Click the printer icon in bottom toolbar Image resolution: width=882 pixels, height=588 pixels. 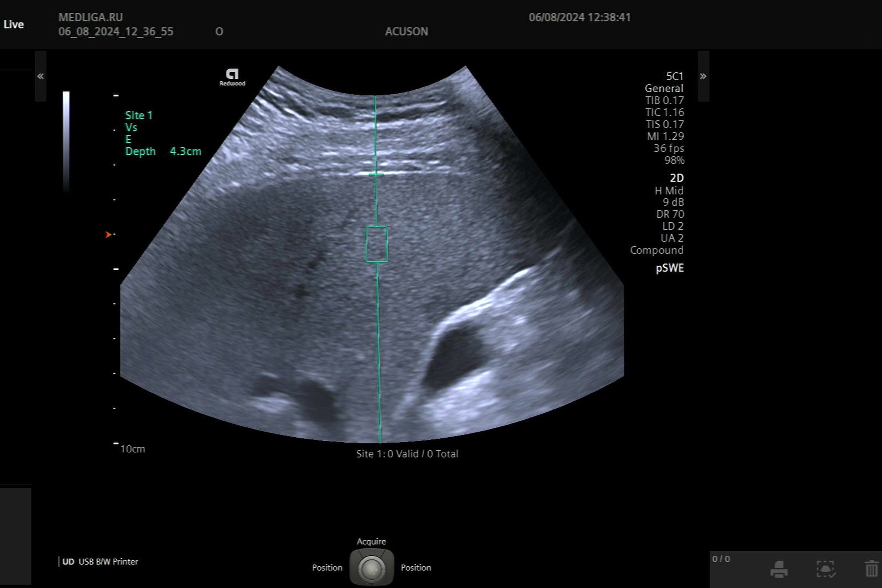(x=779, y=569)
